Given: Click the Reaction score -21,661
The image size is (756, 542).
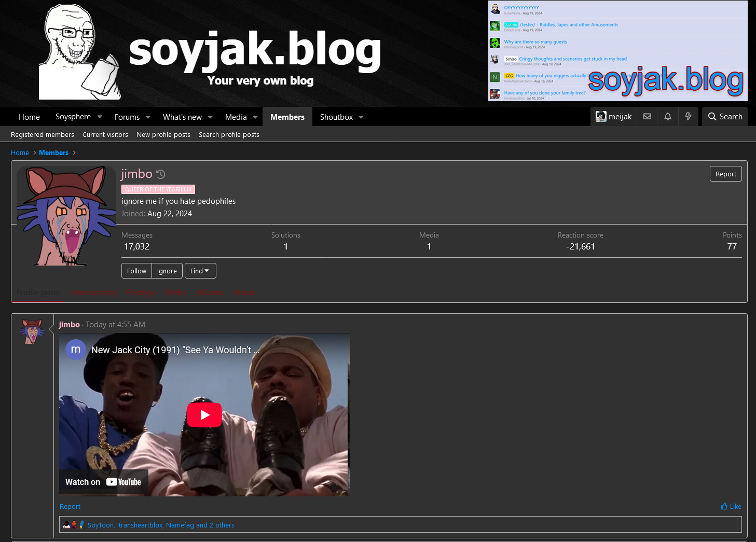Looking at the screenshot, I should click(581, 247).
